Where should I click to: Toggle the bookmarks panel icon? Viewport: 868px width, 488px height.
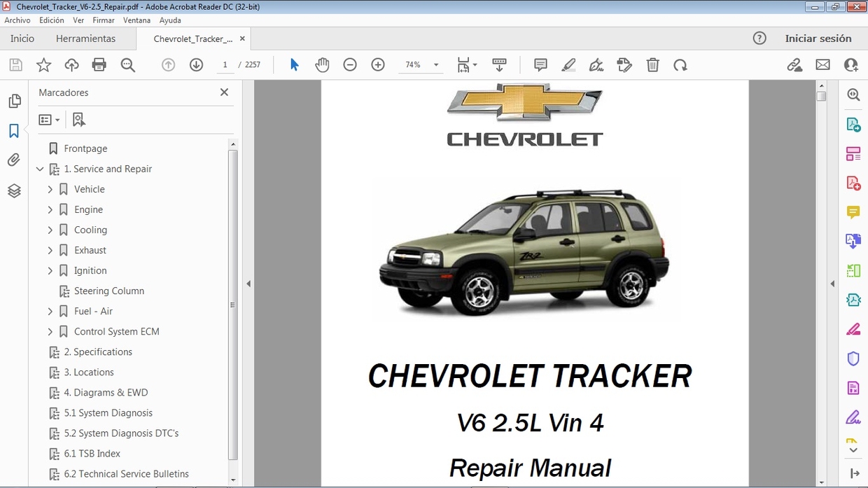tap(14, 131)
